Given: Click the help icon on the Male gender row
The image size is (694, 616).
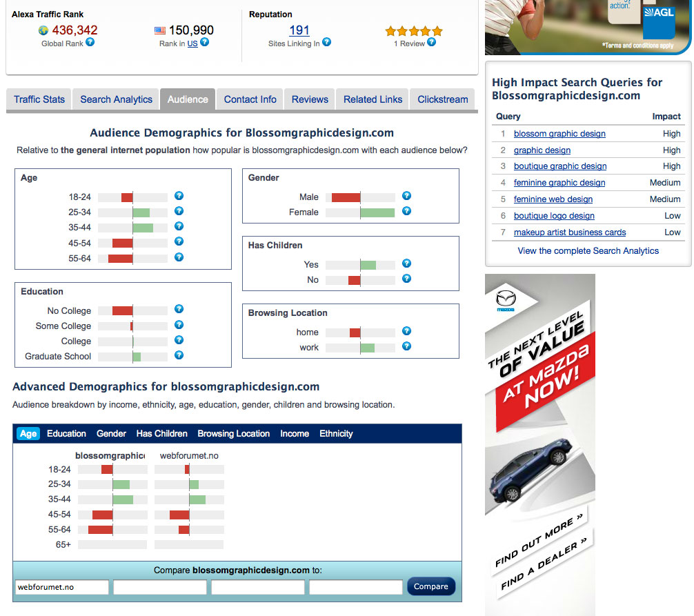Looking at the screenshot, I should 407,196.
